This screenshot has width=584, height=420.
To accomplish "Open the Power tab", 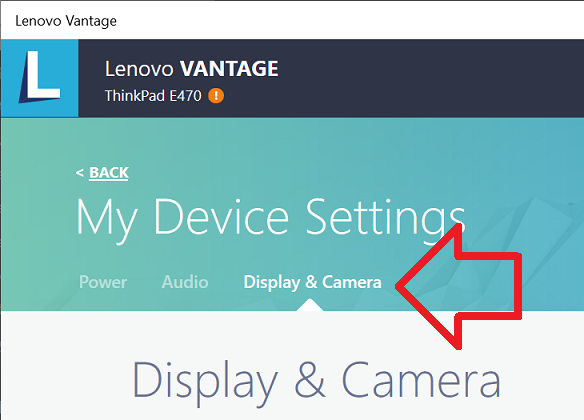I will pos(103,282).
